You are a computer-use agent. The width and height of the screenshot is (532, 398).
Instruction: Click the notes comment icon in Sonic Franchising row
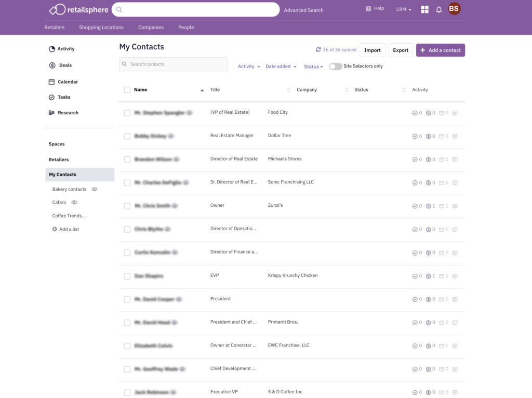pos(455,182)
